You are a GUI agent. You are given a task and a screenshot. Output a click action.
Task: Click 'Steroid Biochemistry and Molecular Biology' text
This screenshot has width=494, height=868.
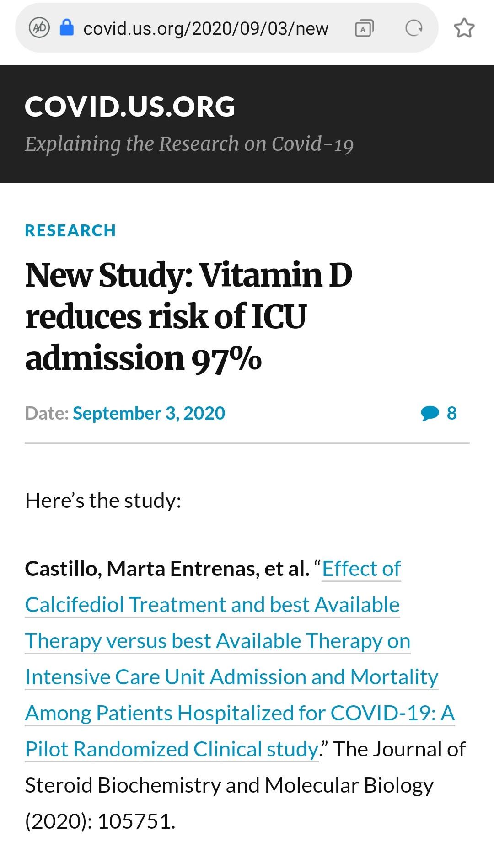coord(229,785)
